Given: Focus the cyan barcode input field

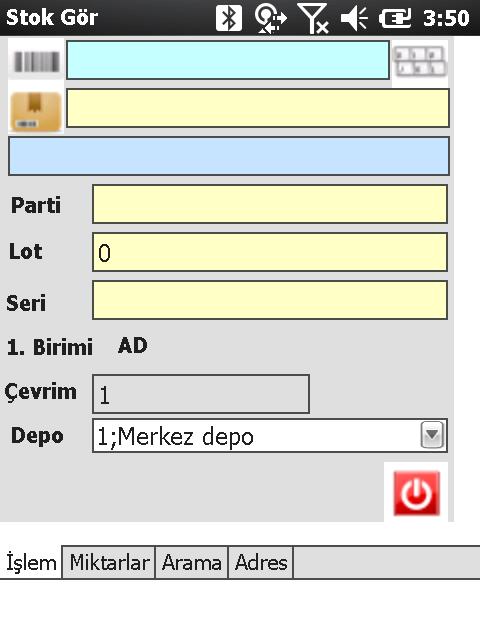Looking at the screenshot, I should pyautogui.click(x=228, y=60).
